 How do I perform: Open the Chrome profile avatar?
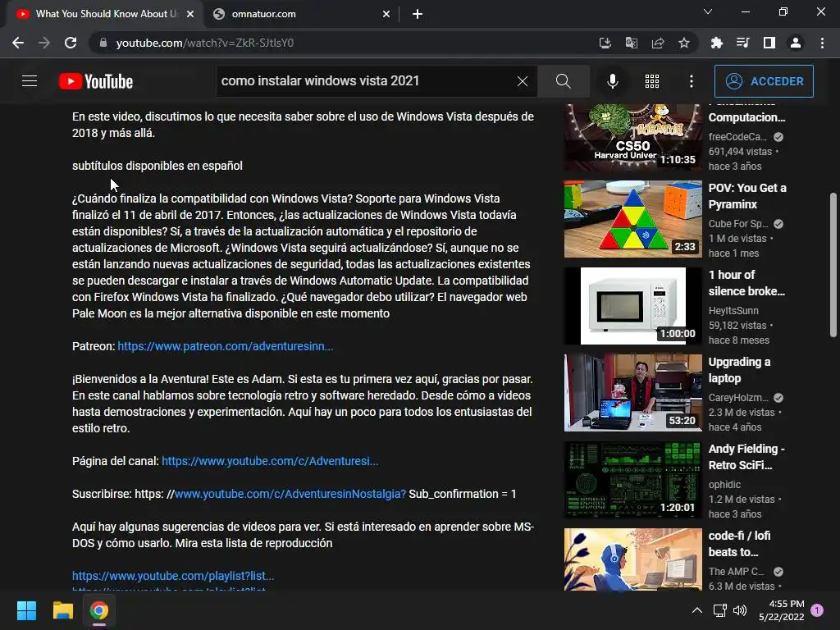(796, 43)
